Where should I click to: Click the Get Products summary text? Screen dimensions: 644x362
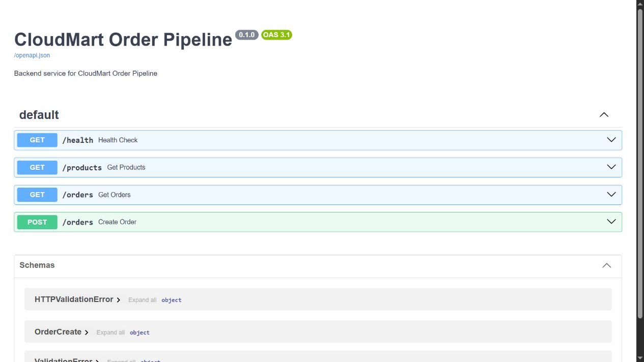126,167
